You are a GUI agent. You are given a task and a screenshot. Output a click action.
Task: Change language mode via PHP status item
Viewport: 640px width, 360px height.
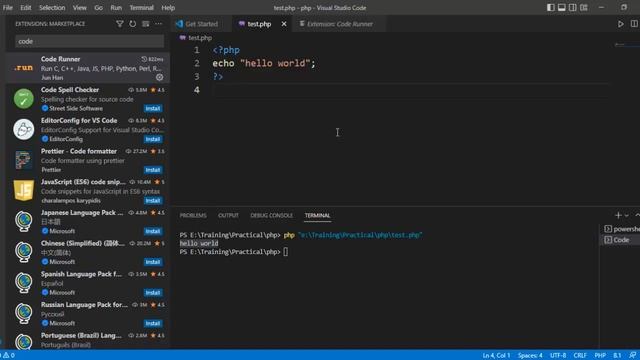click(x=600, y=355)
